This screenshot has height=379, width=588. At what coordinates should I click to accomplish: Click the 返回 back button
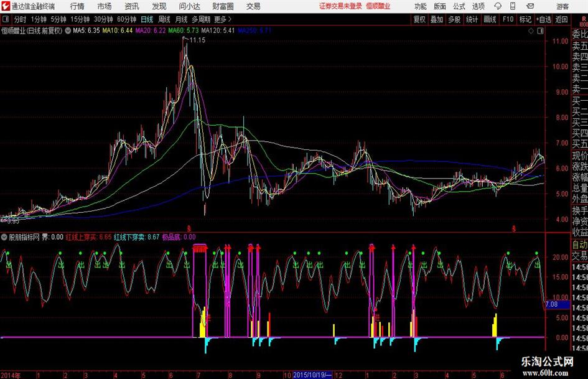(x=562, y=19)
